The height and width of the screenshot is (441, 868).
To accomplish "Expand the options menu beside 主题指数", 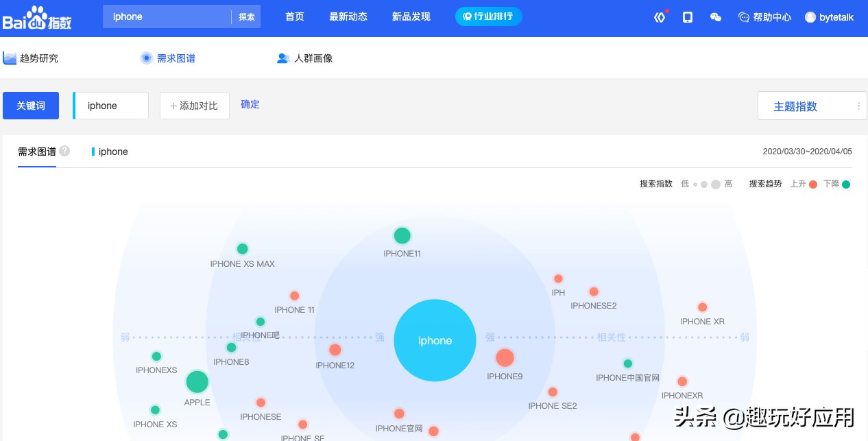I will click(x=858, y=106).
